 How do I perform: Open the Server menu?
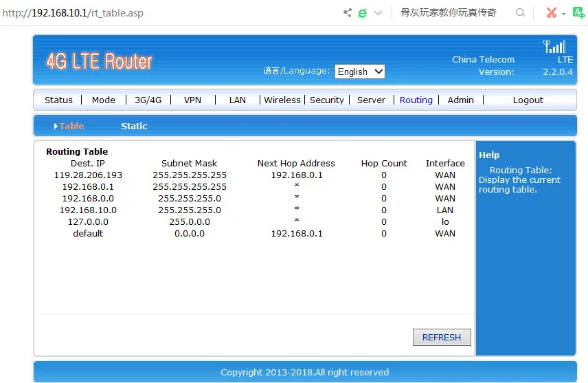371,100
